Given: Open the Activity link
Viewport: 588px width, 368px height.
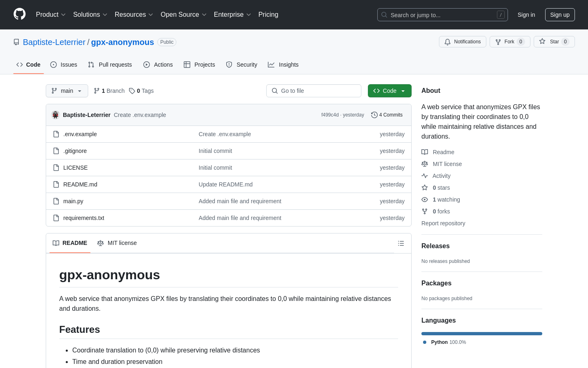Looking at the screenshot, I should click(436, 176).
